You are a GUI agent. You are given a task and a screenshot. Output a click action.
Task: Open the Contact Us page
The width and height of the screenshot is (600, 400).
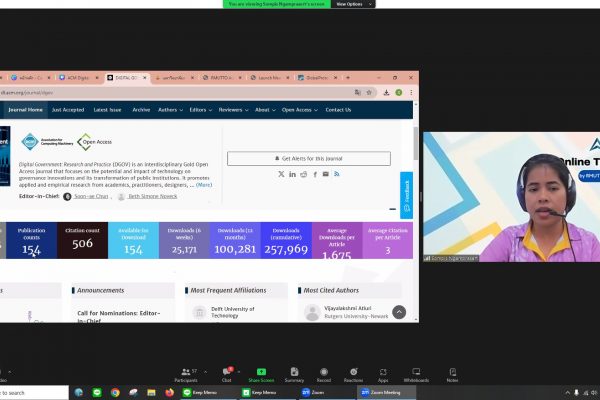click(x=338, y=110)
